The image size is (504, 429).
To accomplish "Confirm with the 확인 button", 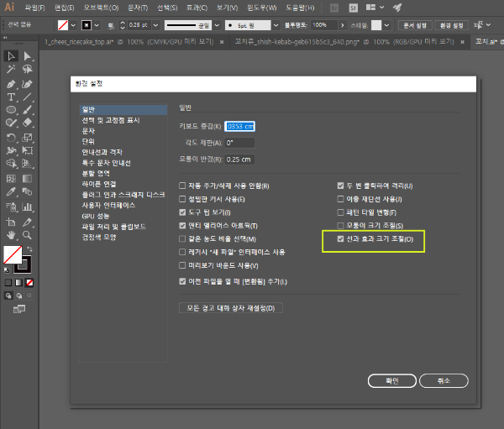I will click(x=391, y=381).
